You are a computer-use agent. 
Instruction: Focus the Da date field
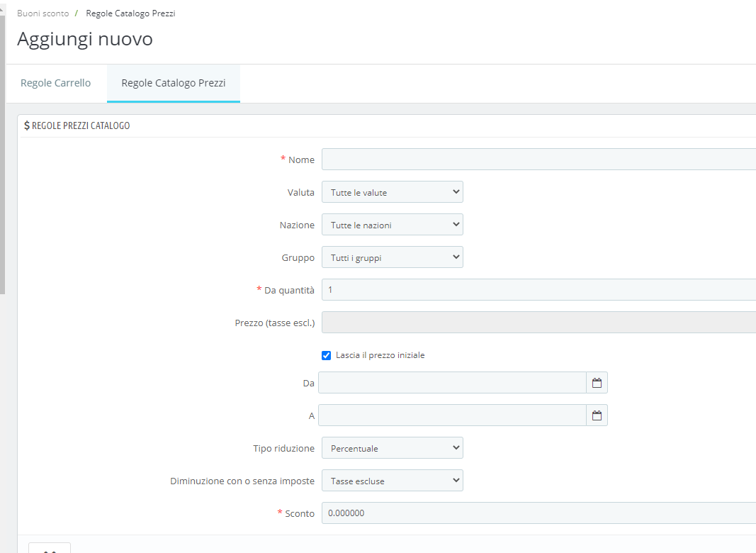pos(452,383)
